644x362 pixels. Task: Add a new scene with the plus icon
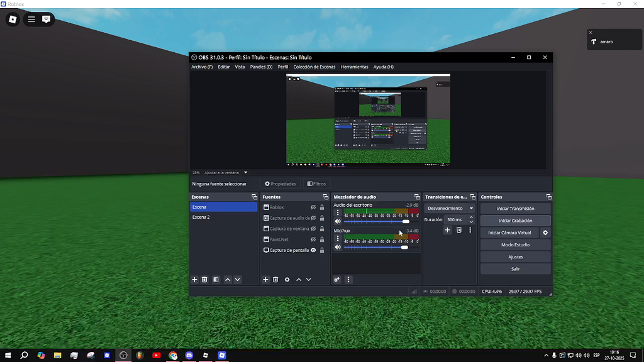[195, 280]
